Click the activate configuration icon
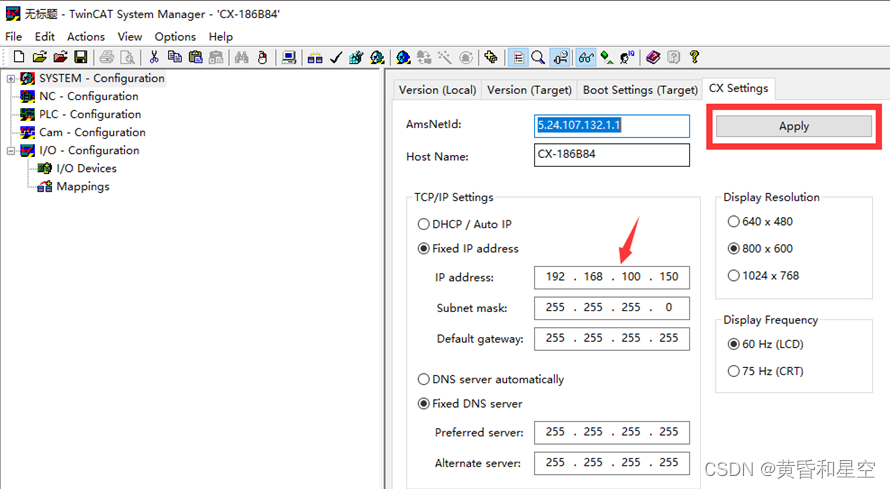 tap(356, 57)
